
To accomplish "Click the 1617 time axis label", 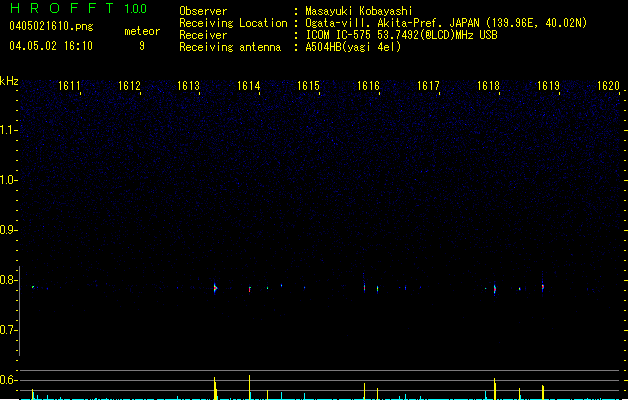I will pyautogui.click(x=428, y=86).
